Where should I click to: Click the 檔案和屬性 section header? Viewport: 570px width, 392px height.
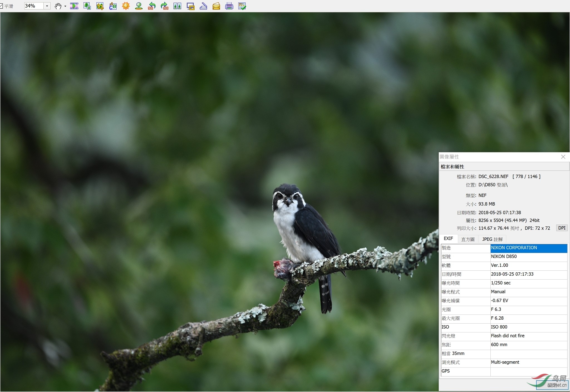pos(452,167)
